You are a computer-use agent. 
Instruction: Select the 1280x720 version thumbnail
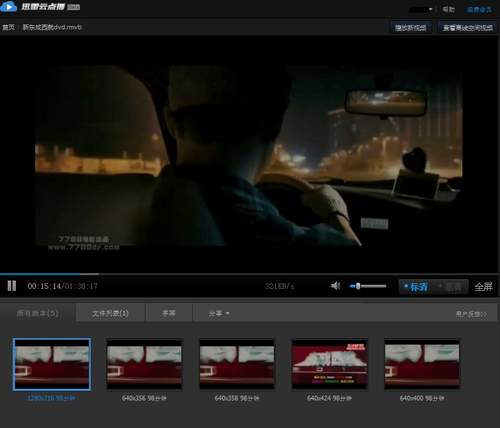pos(52,364)
